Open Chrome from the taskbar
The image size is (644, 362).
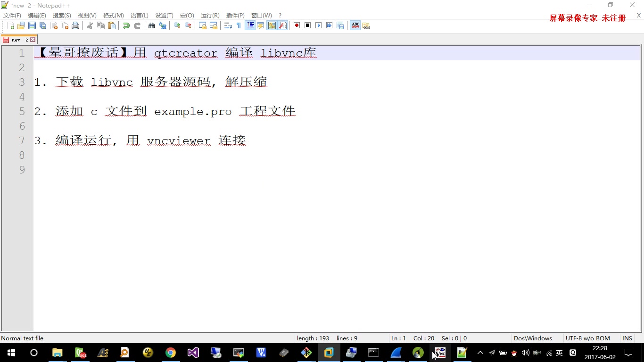point(170,353)
